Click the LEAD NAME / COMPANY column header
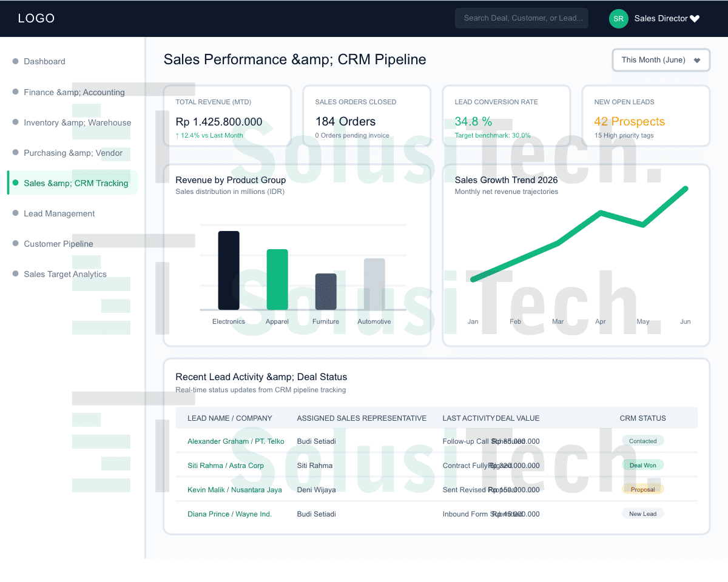Screen dimensions: 728x582 pyautogui.click(x=230, y=418)
